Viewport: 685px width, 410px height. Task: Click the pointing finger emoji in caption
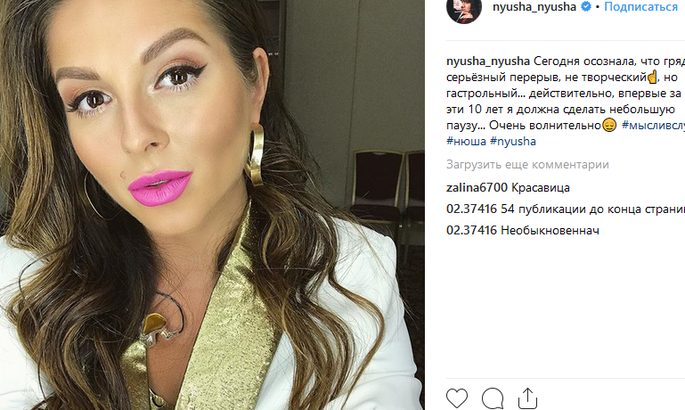652,78
